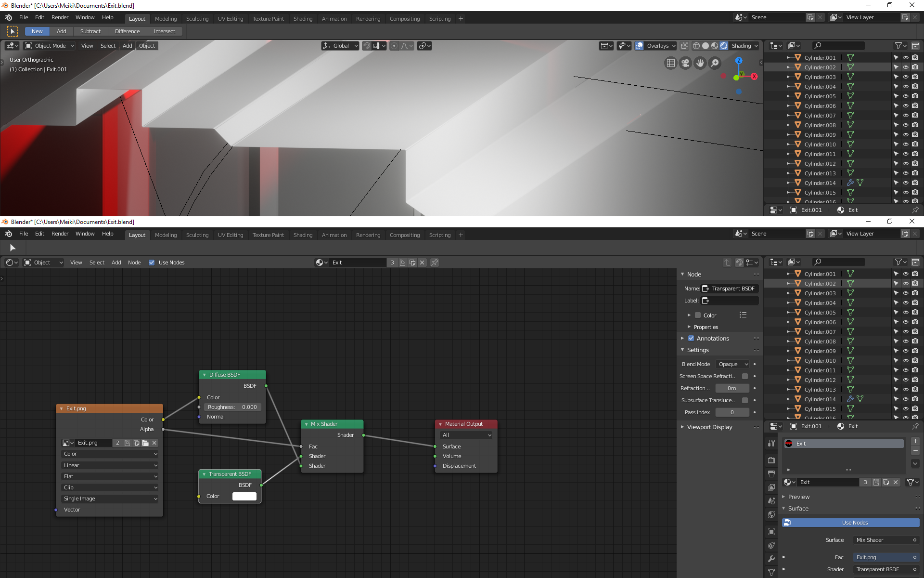Click the Intersect selection mode button

tap(165, 31)
